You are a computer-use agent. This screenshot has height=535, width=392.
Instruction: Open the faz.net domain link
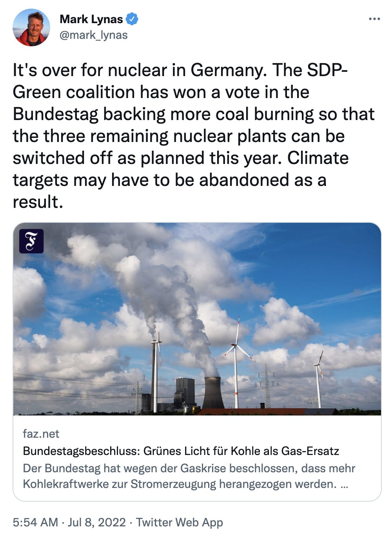41,434
